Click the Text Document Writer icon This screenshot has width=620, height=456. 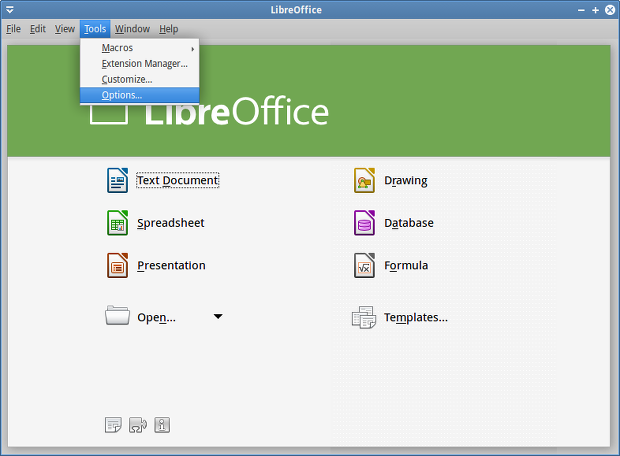point(117,180)
